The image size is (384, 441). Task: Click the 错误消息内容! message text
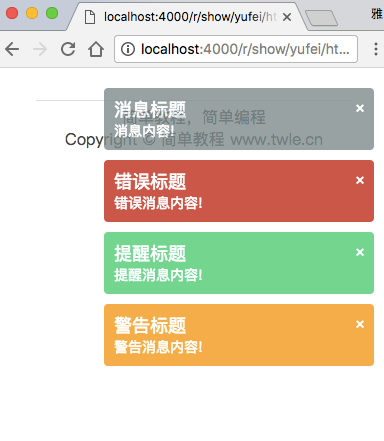(x=158, y=203)
